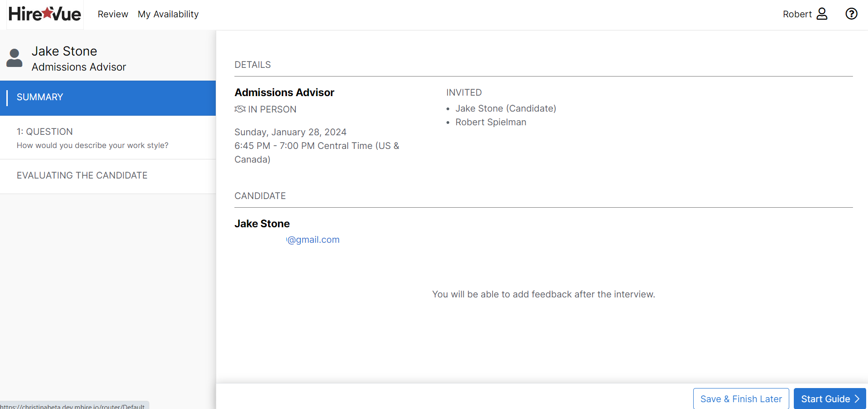This screenshot has height=409, width=868.
Task: Click the Start Guide button label
Action: (x=825, y=399)
